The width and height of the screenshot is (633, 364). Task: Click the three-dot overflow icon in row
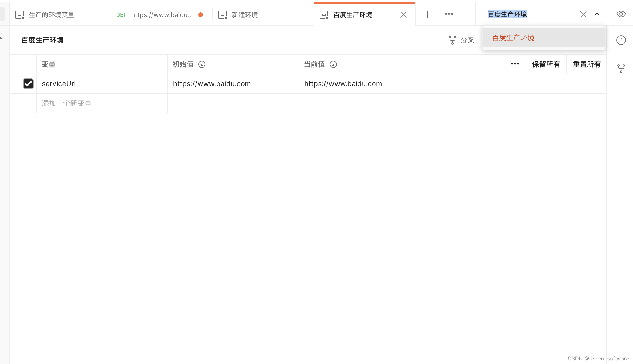pos(515,64)
